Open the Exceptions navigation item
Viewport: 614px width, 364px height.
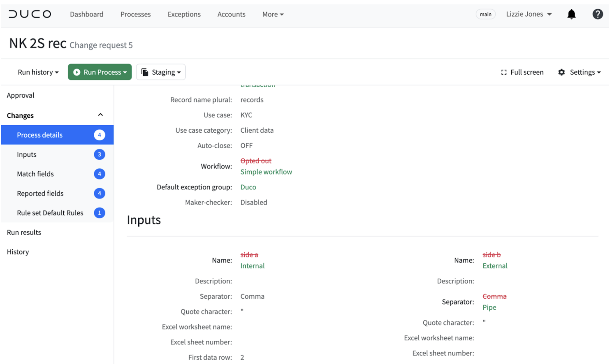point(184,14)
